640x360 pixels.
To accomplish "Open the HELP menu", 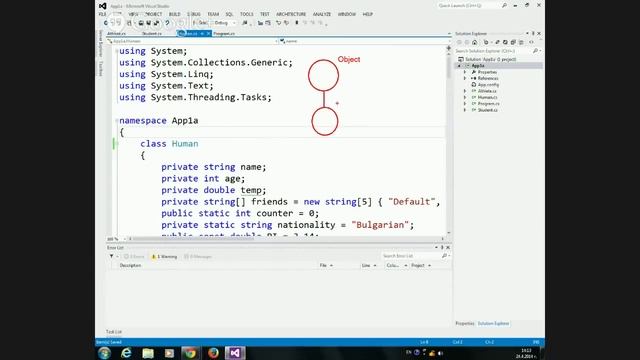I will pos(367,14).
